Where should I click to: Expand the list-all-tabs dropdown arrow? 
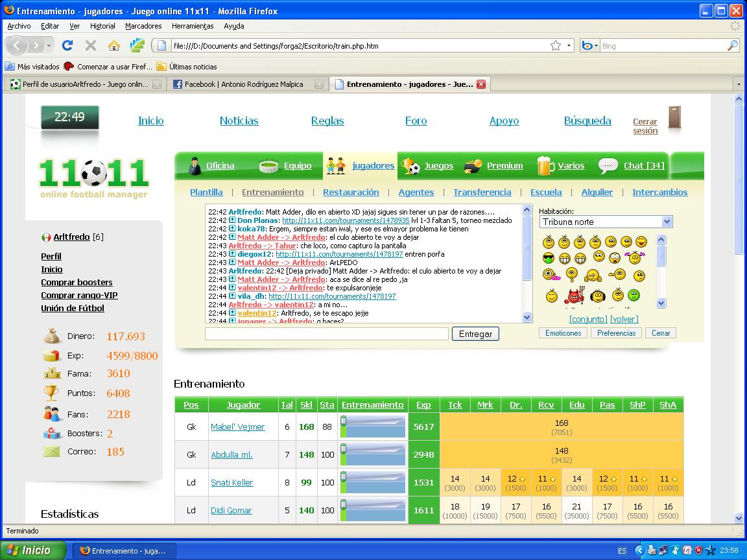click(x=738, y=84)
